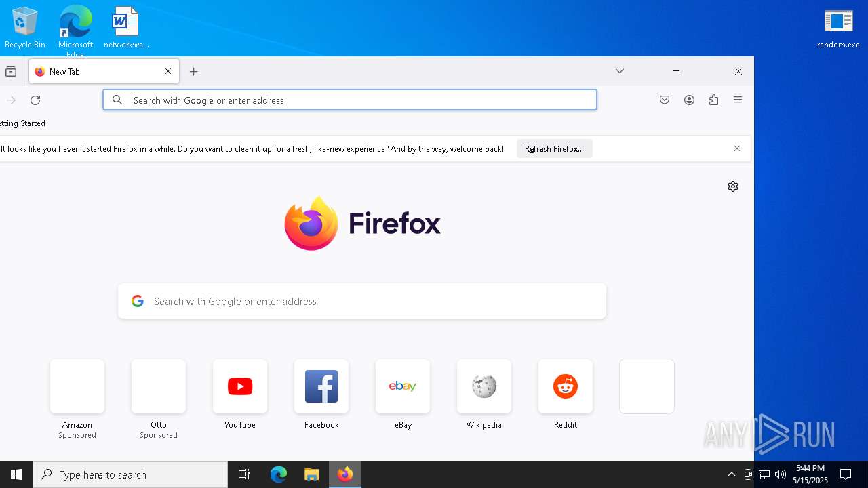Open the clock showing 5:44 PM

810,474
